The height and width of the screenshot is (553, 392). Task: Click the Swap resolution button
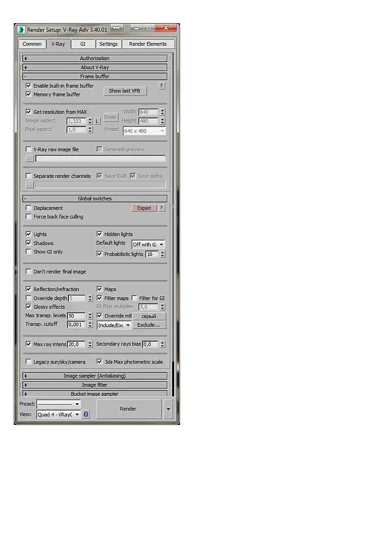(110, 117)
